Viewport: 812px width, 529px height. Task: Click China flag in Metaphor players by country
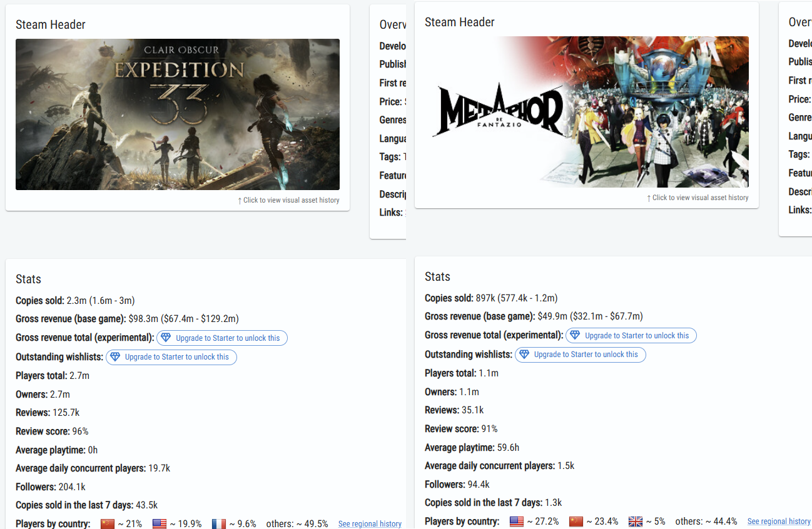[576, 521]
